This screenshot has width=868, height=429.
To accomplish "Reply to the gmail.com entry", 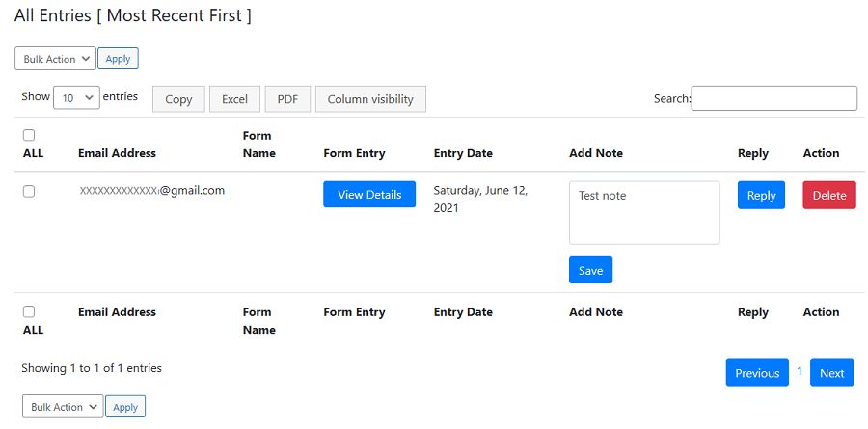I will click(761, 196).
